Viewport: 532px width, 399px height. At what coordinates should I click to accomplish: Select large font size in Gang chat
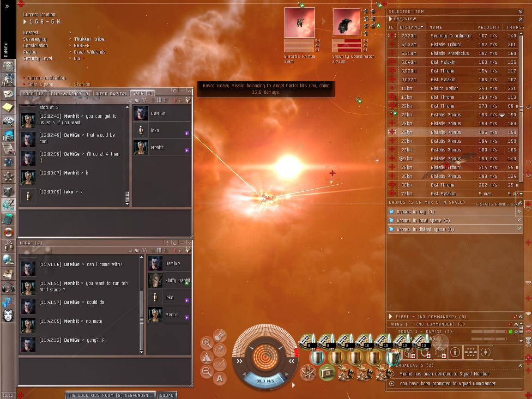[144, 100]
